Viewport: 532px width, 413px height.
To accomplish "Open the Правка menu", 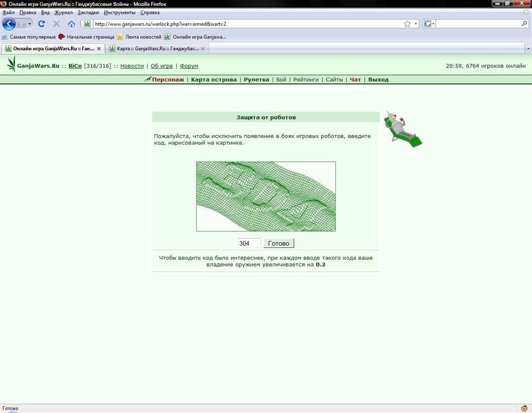I will (28, 13).
